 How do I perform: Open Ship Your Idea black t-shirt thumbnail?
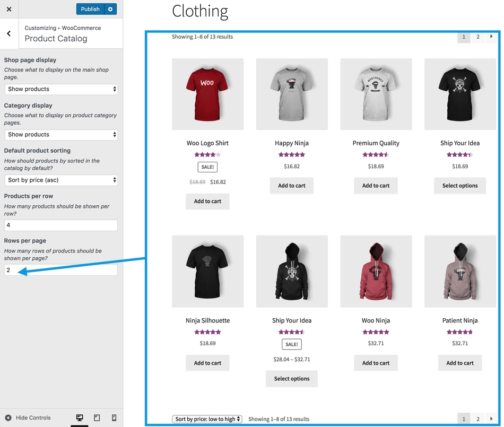[460, 94]
